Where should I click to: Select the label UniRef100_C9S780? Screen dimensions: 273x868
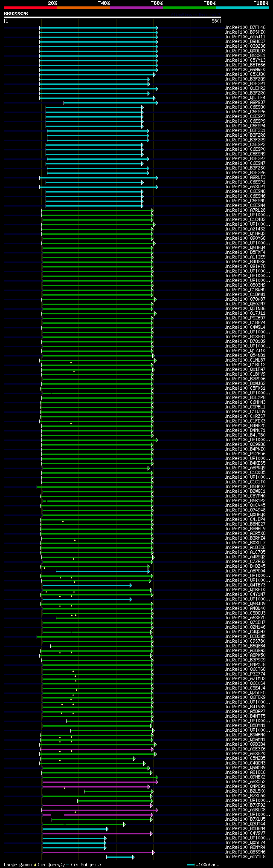(x=245, y=641)
